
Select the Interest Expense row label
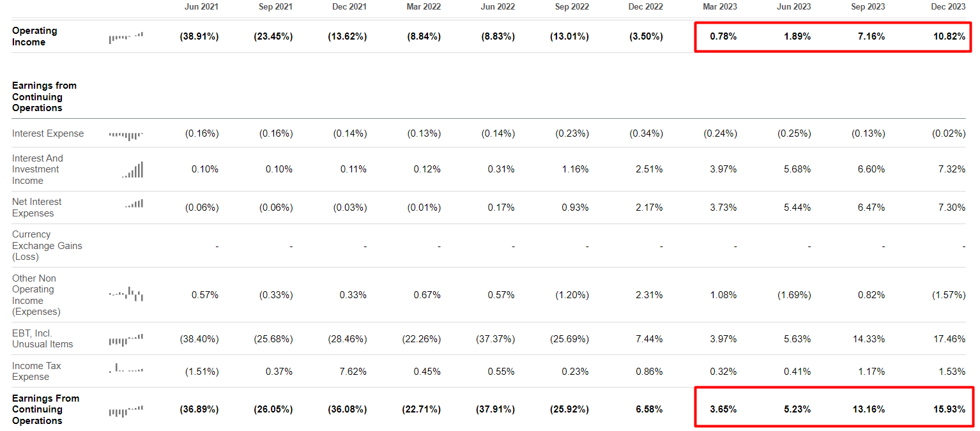point(48,133)
